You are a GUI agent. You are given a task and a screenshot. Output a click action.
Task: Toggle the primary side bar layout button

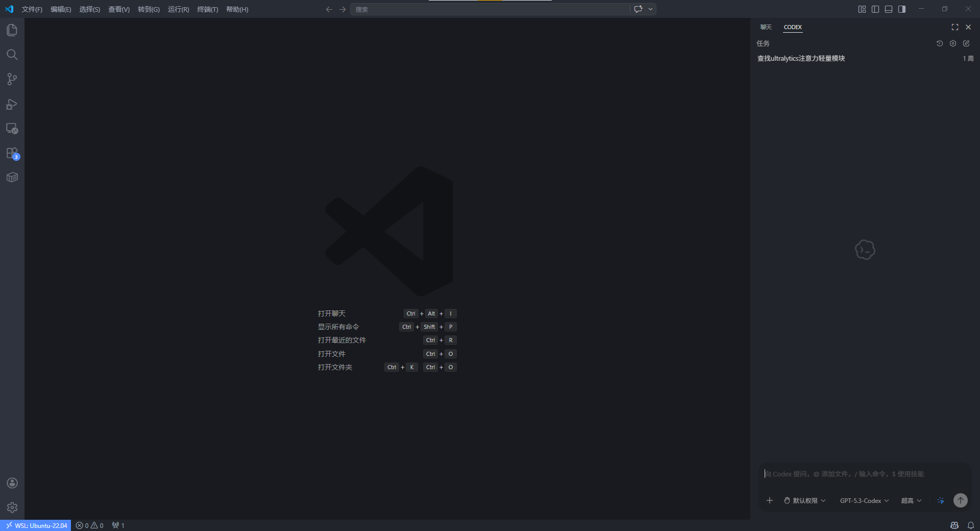[x=875, y=9]
